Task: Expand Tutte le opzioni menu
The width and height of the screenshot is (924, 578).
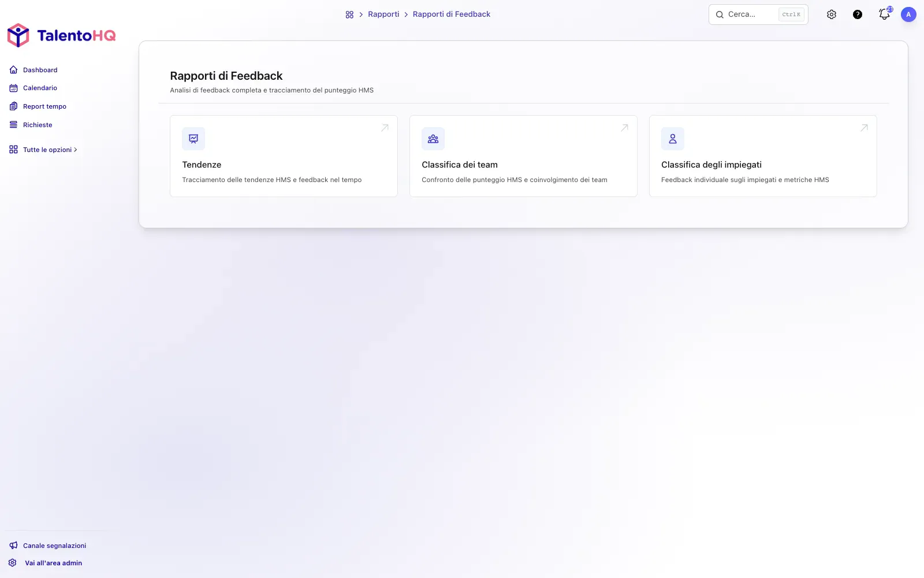Action: tap(43, 150)
